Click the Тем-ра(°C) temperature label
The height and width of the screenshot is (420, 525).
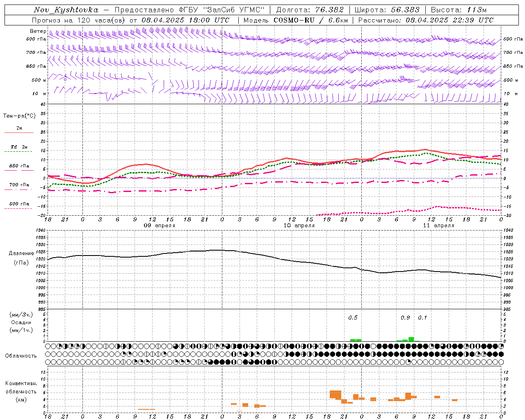[x=19, y=116]
